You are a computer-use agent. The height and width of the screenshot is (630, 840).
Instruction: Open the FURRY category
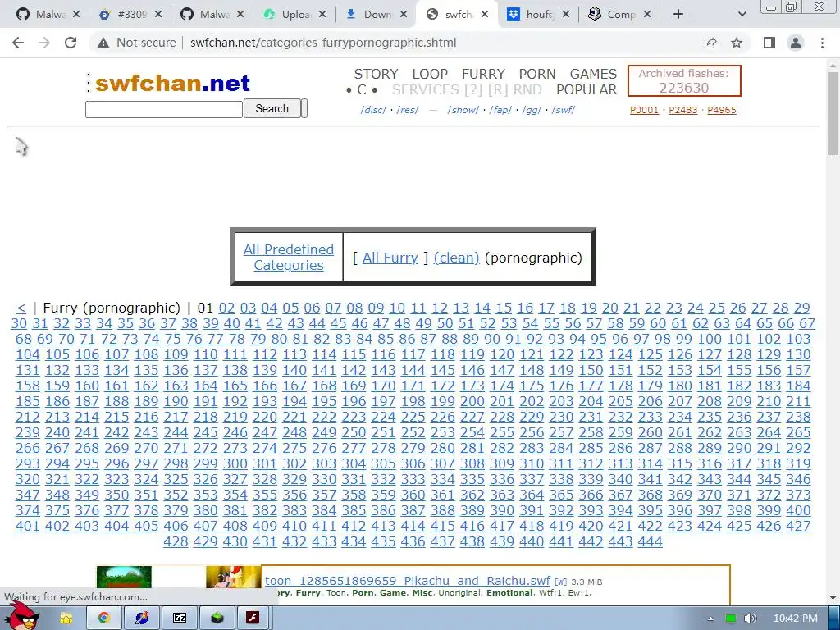coord(483,74)
